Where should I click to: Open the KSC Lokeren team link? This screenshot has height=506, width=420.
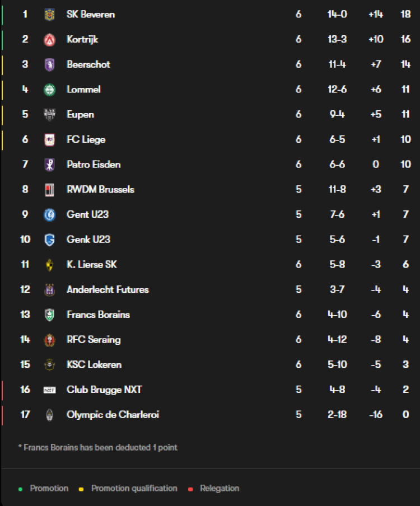tap(94, 364)
